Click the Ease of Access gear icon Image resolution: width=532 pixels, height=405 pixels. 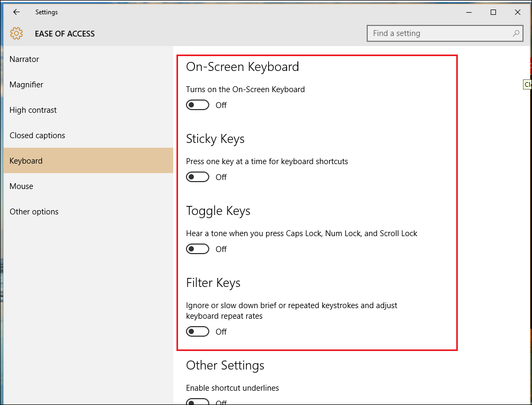pos(16,33)
